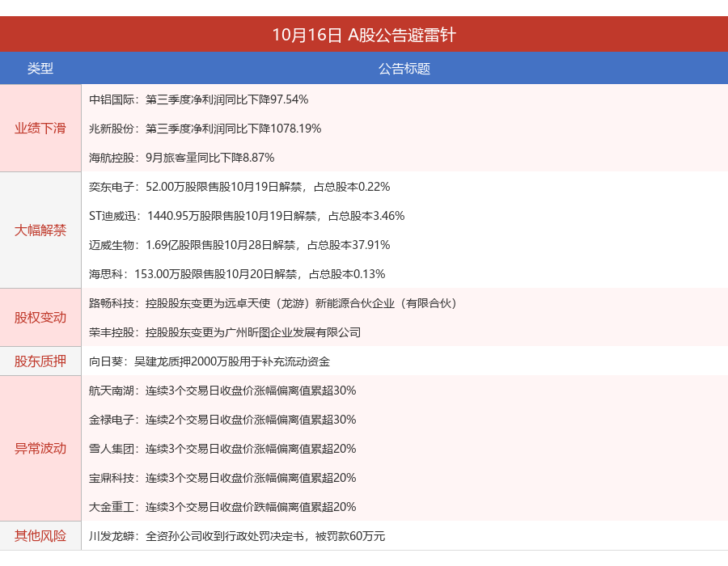Click the '股东质押' category cell
The image size is (728, 566).
coord(40,361)
